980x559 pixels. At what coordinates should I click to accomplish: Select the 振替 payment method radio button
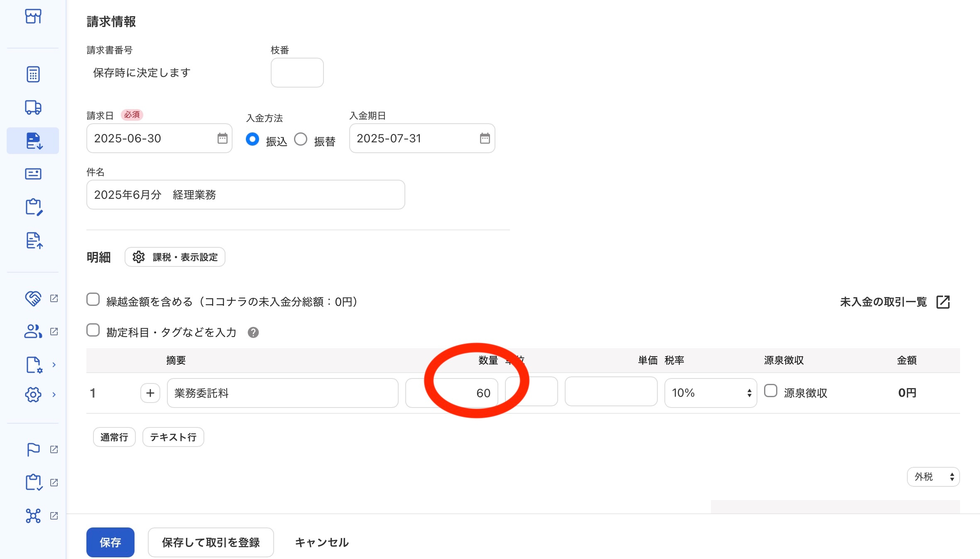tap(301, 139)
